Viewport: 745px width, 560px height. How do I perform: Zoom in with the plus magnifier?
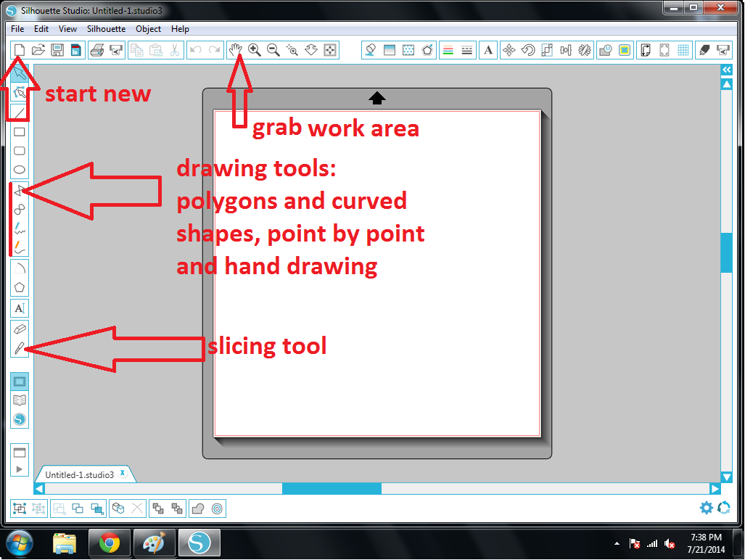254,50
